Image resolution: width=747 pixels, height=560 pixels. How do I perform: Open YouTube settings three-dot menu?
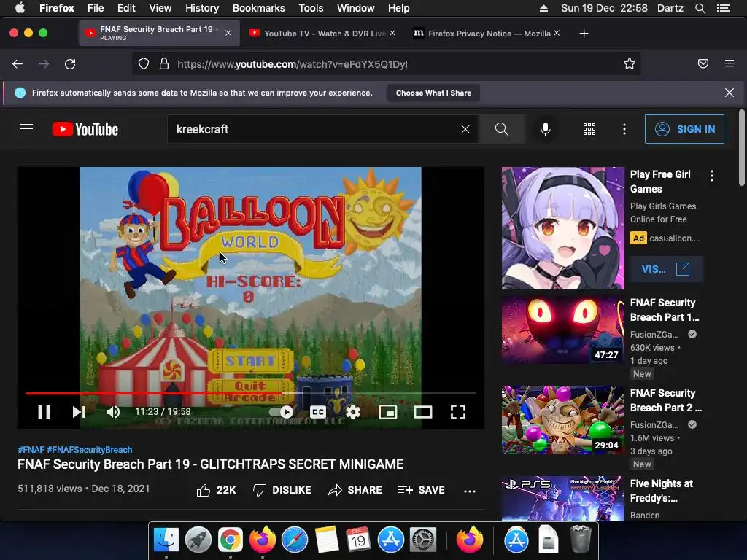pos(624,129)
